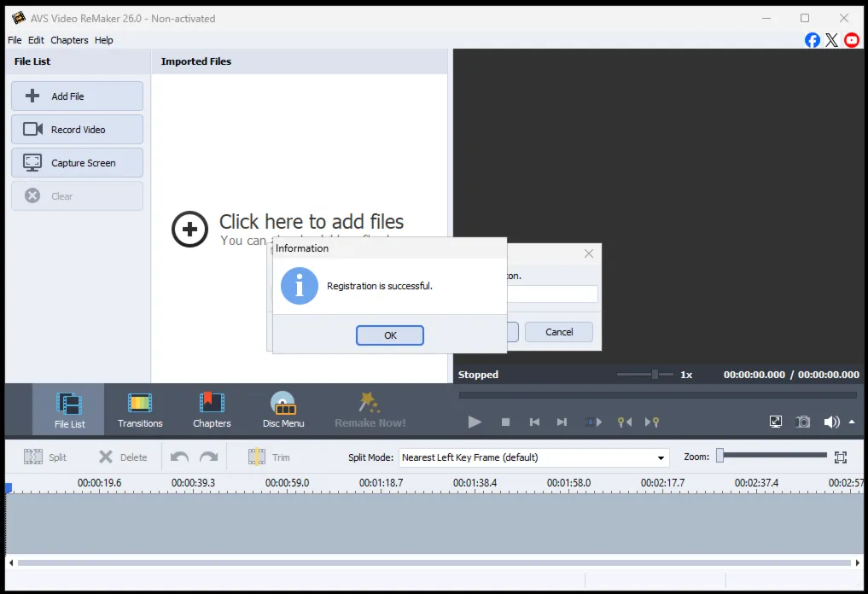
Task: Go to the next frame
Action: pyautogui.click(x=562, y=422)
